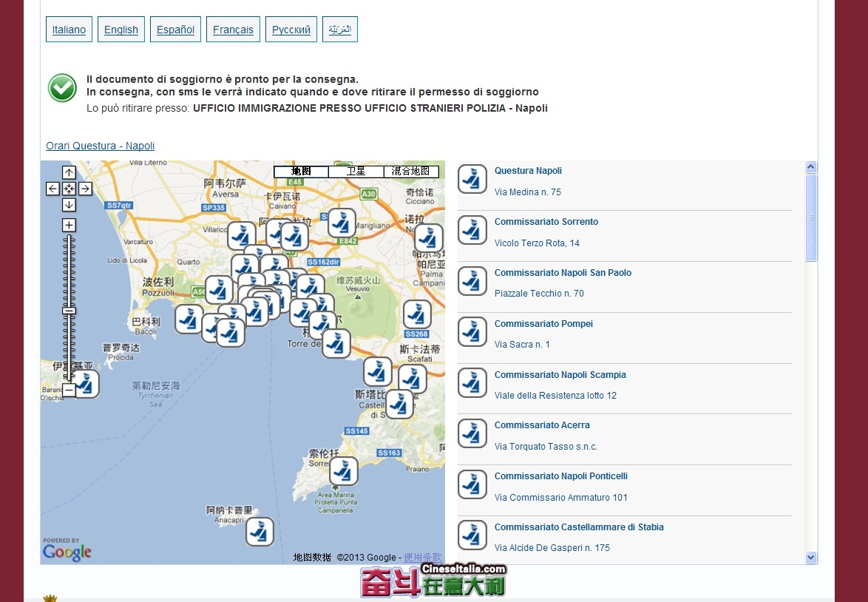Switch language to Español

(x=175, y=30)
